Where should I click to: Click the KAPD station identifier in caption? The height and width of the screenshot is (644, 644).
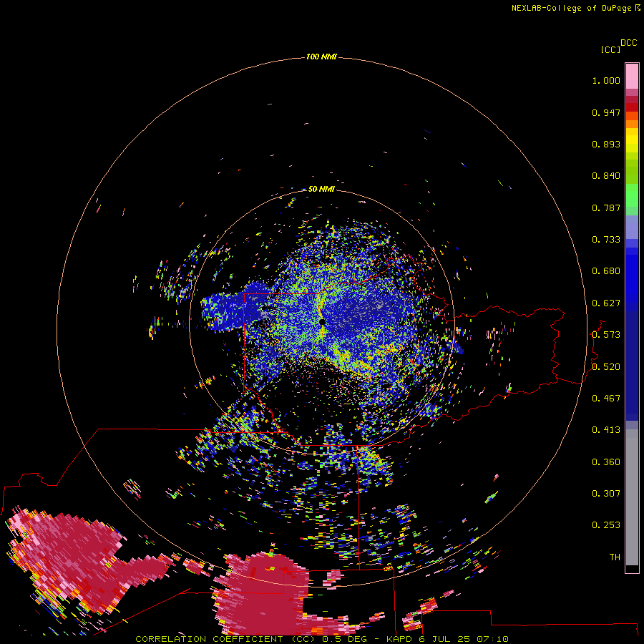[399, 639]
